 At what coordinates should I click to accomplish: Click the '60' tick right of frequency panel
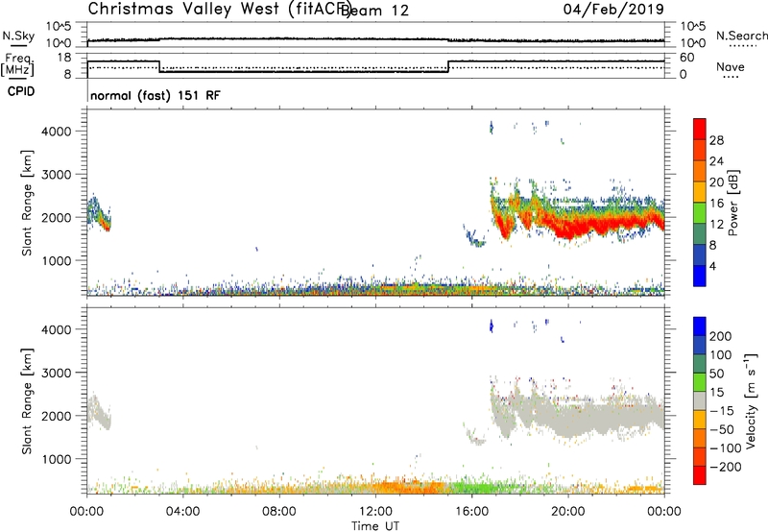pyautogui.click(x=687, y=58)
